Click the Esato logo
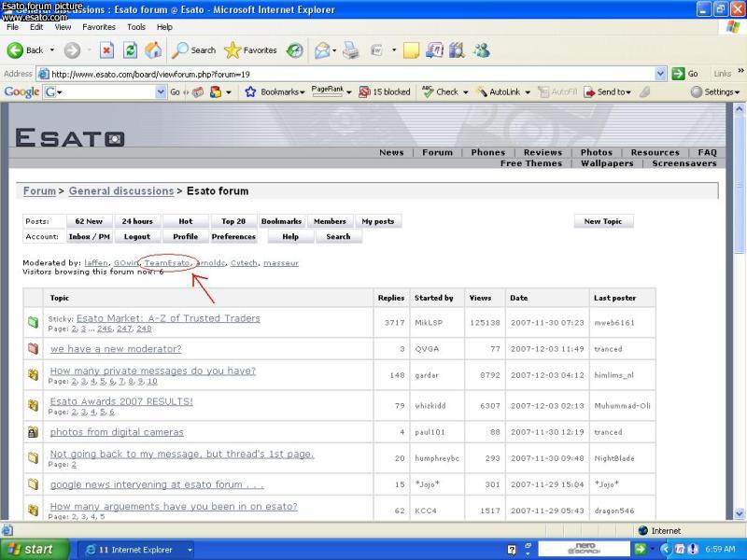Screen dimensions: 747x560 coord(70,137)
